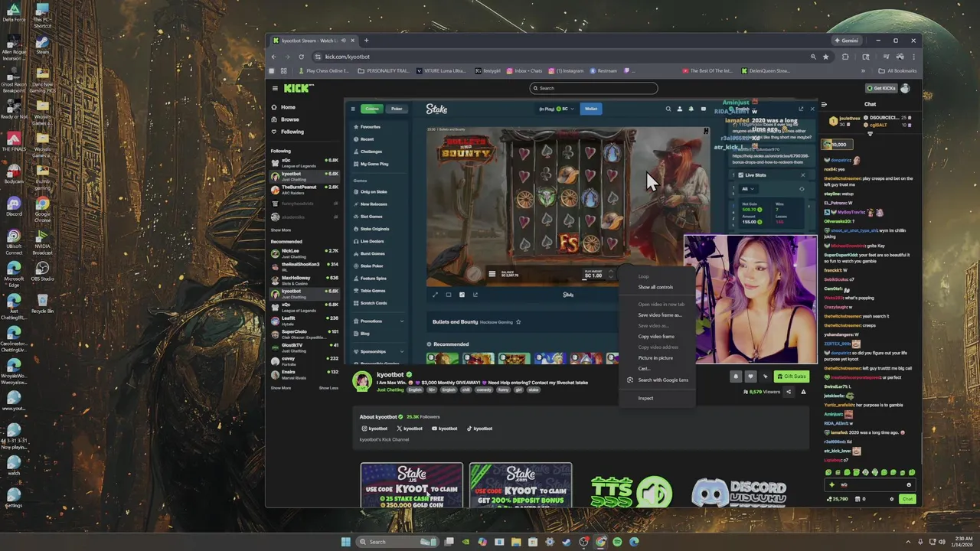The width and height of the screenshot is (980, 551).
Task: Open the Home item in Kick sidebar
Action: point(283,107)
